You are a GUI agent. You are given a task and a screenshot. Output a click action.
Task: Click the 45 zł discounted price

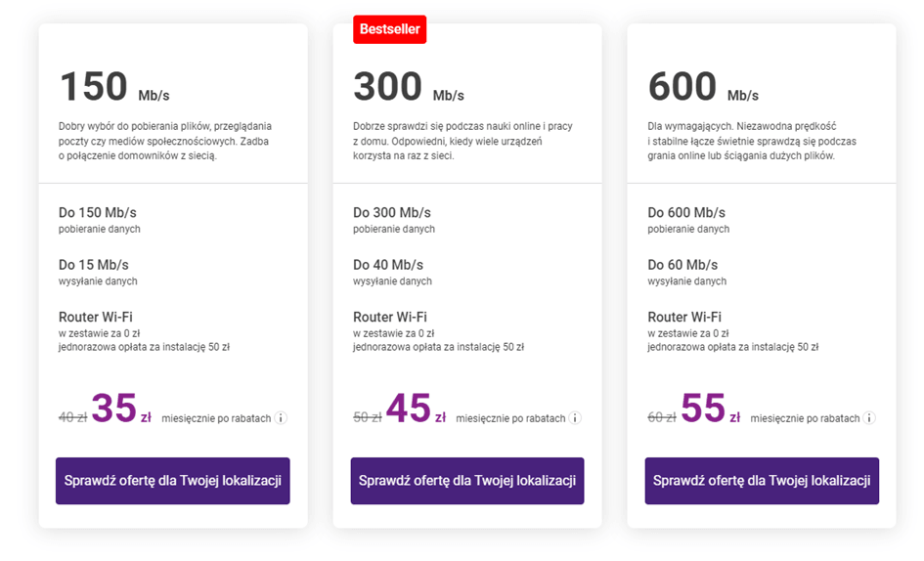point(416,409)
